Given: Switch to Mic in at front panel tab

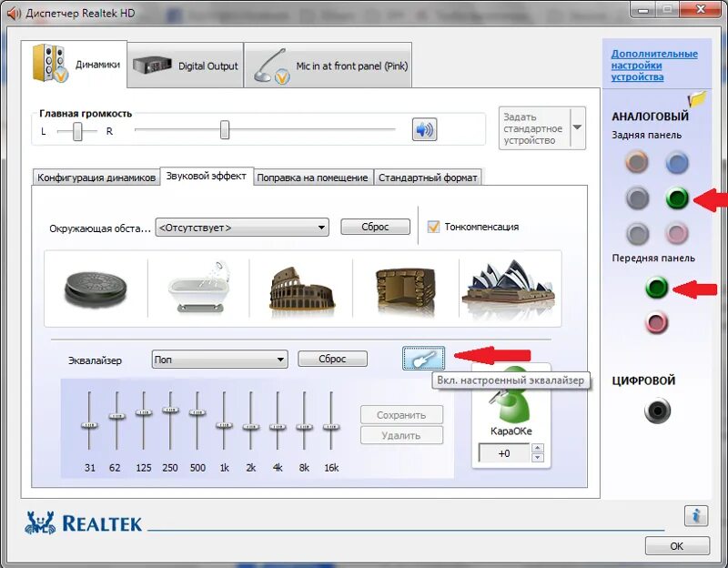Looking at the screenshot, I should pyautogui.click(x=328, y=66).
